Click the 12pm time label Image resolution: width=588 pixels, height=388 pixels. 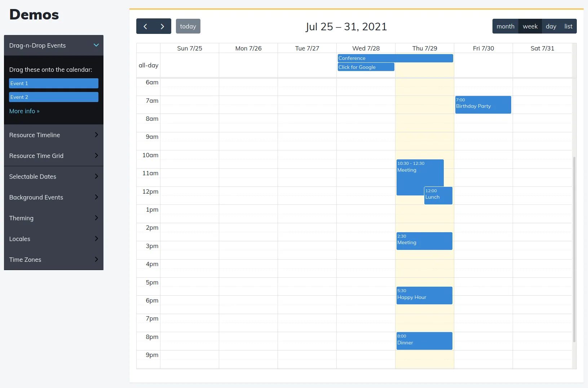click(x=150, y=191)
